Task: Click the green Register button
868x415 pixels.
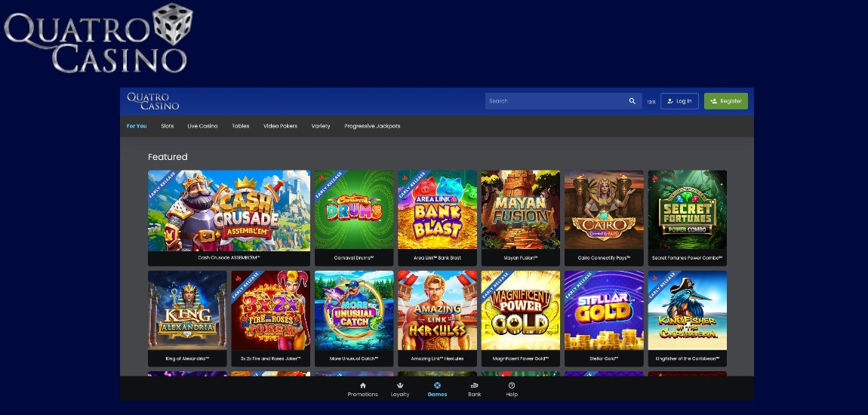Action: point(726,101)
